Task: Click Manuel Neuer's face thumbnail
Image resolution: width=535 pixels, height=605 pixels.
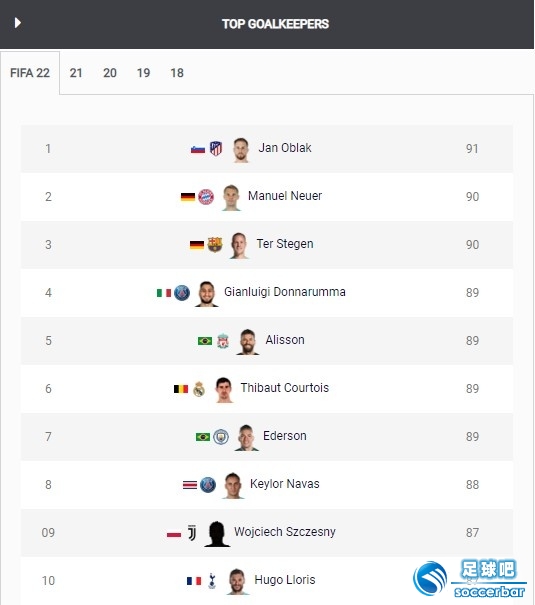Action: (x=231, y=198)
